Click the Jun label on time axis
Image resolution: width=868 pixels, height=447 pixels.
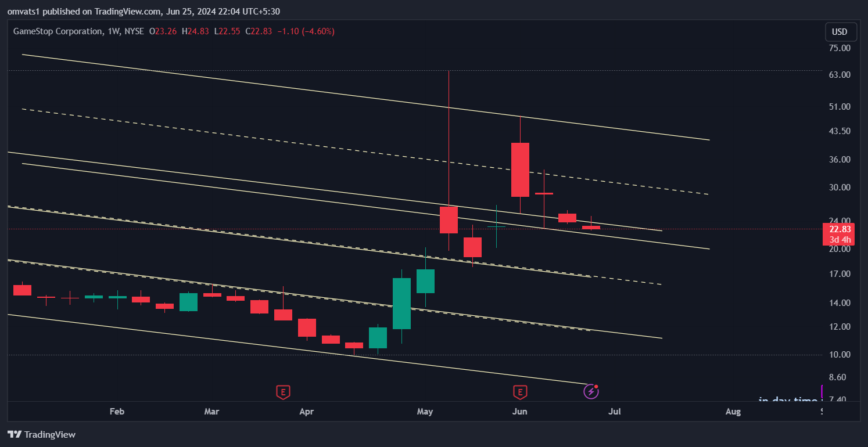[520, 412]
